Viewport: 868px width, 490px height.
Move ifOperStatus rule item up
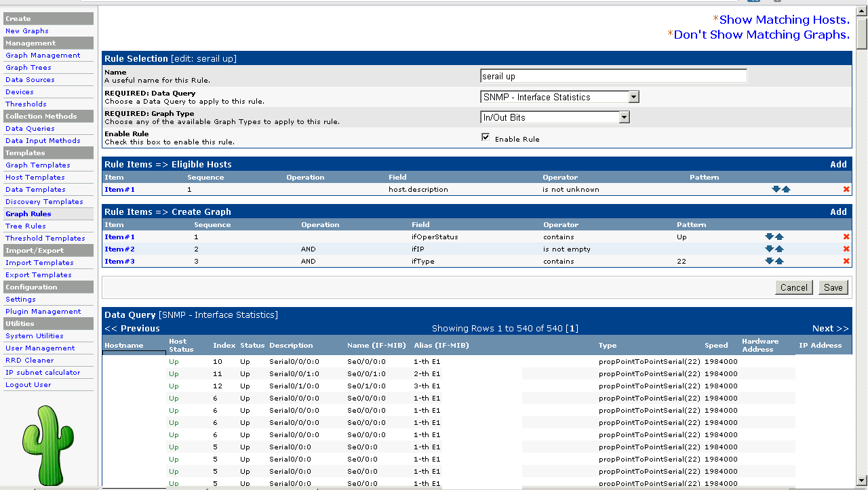[779, 237]
